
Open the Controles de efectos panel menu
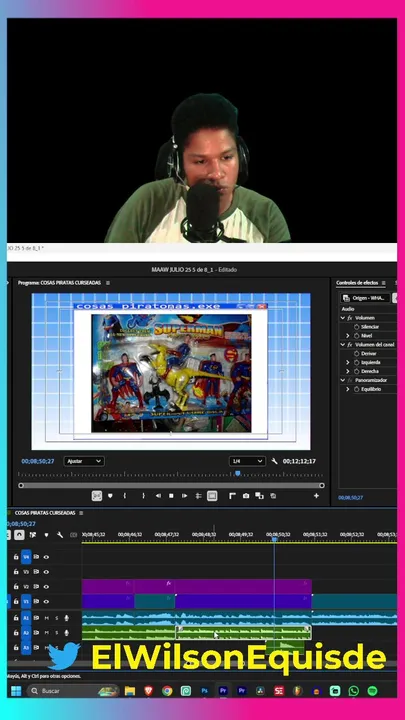(x=383, y=283)
